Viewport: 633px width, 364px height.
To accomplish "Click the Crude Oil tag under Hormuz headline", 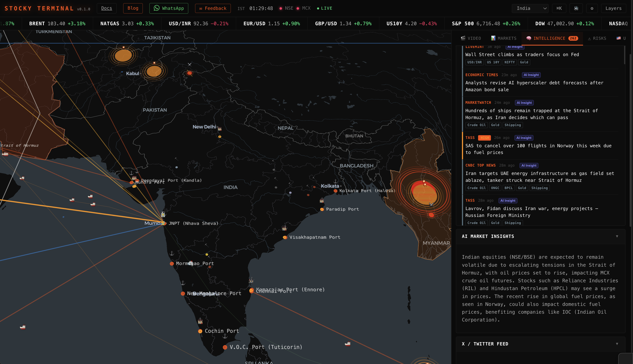I will [x=476, y=125].
